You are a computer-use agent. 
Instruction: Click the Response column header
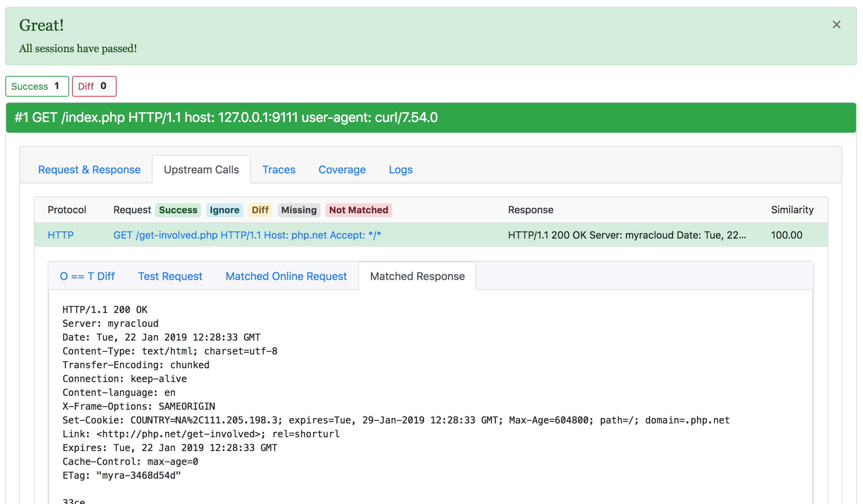[x=531, y=209]
